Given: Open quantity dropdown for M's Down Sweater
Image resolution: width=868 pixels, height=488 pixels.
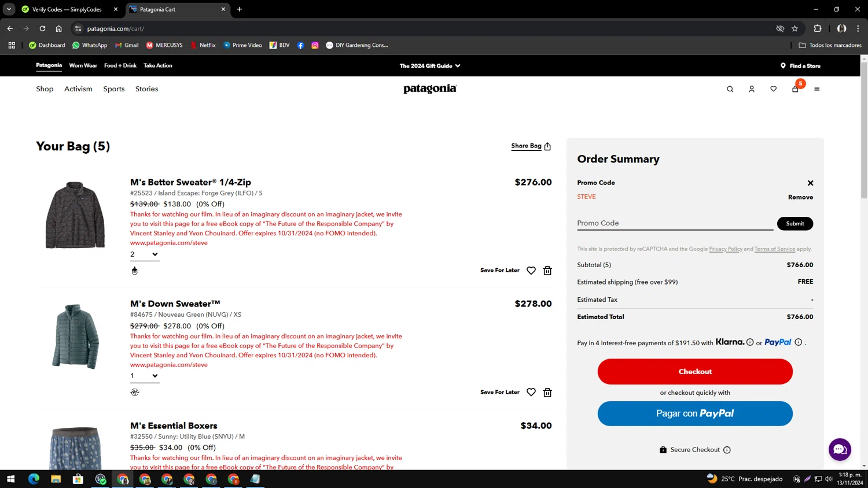Looking at the screenshot, I should (x=144, y=376).
